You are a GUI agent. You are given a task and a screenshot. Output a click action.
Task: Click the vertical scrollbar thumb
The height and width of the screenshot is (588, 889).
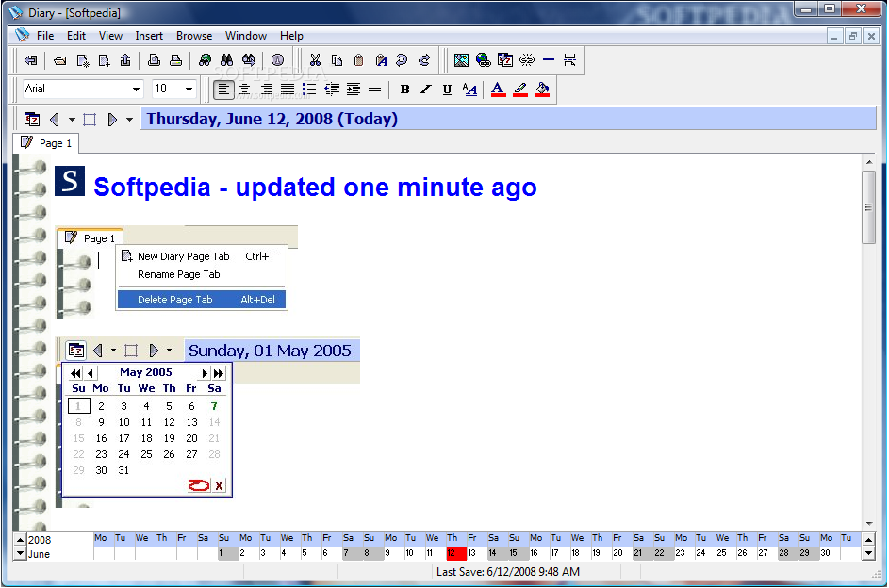868,207
